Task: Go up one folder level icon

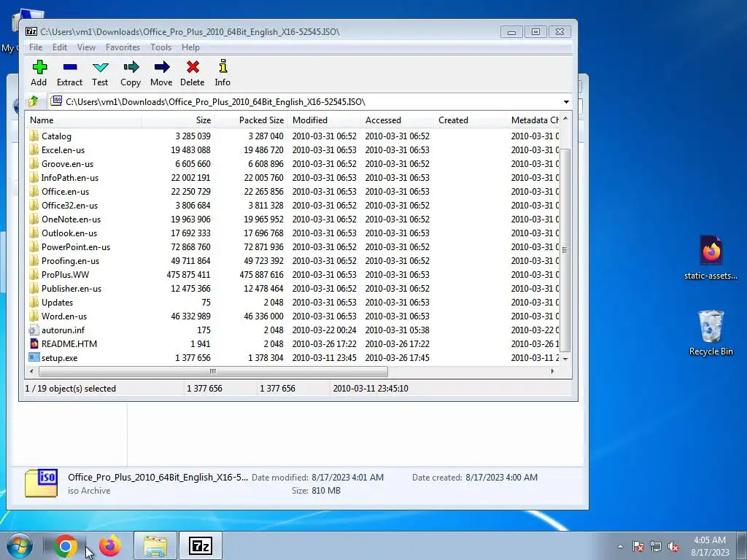Action: [34, 101]
